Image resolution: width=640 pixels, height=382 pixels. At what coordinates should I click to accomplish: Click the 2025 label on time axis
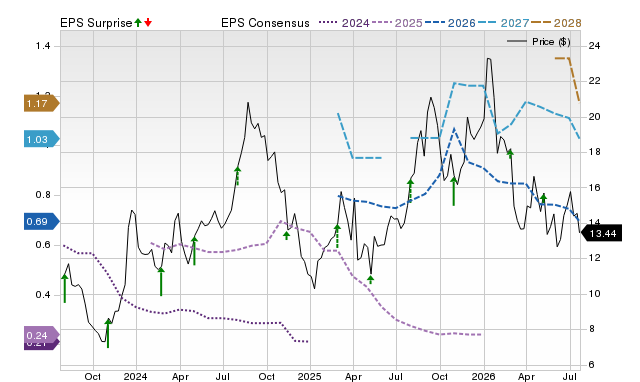pos(309,376)
